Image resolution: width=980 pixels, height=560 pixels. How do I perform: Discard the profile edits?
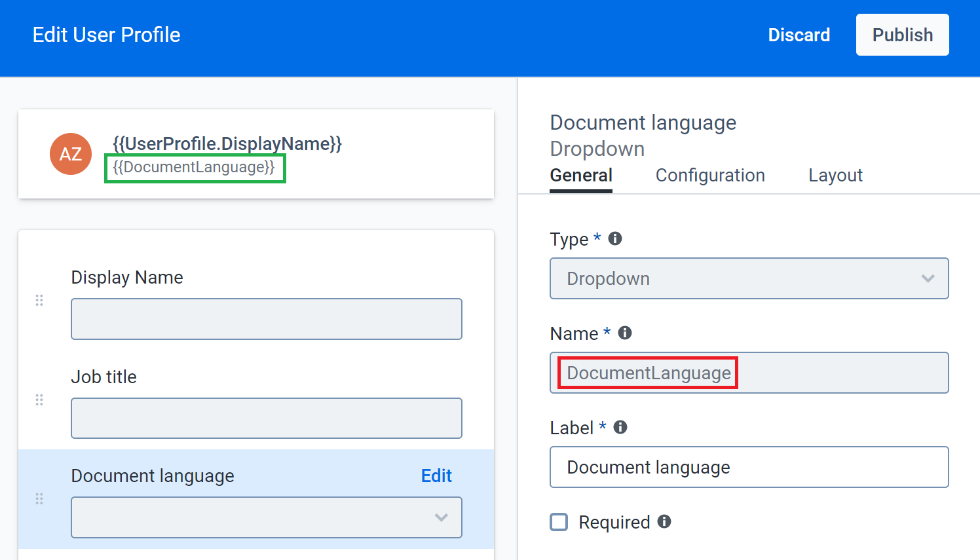click(x=799, y=35)
